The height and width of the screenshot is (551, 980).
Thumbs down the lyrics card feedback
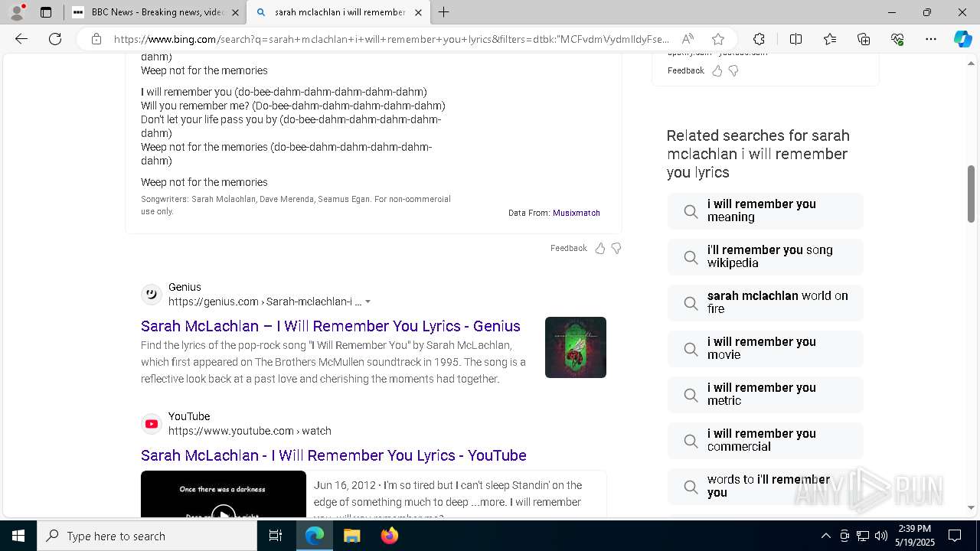(616, 248)
